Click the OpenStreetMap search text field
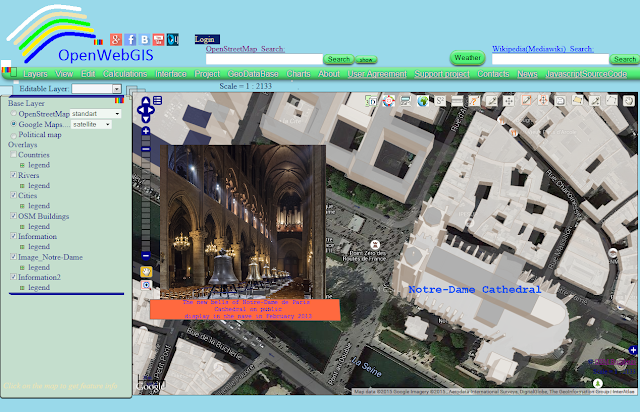Viewport: 640px width, 412px height. click(264, 59)
